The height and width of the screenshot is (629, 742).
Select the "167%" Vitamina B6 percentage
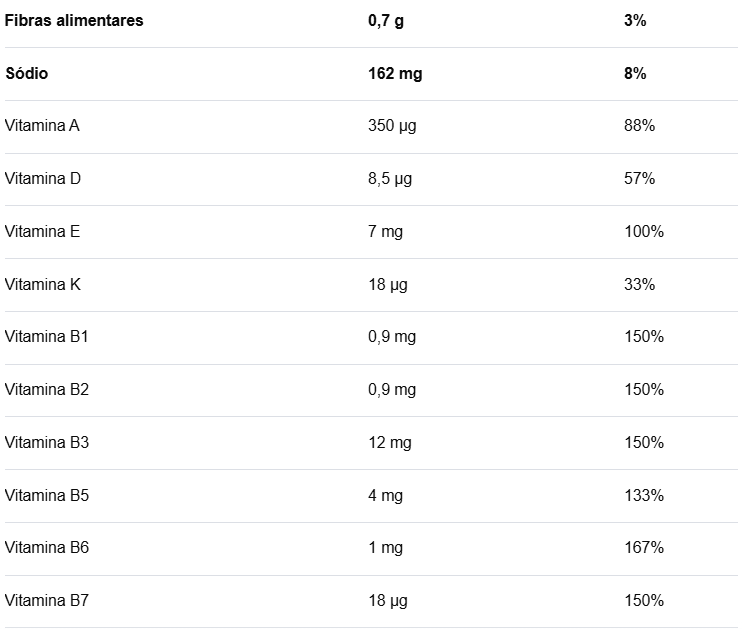(643, 548)
